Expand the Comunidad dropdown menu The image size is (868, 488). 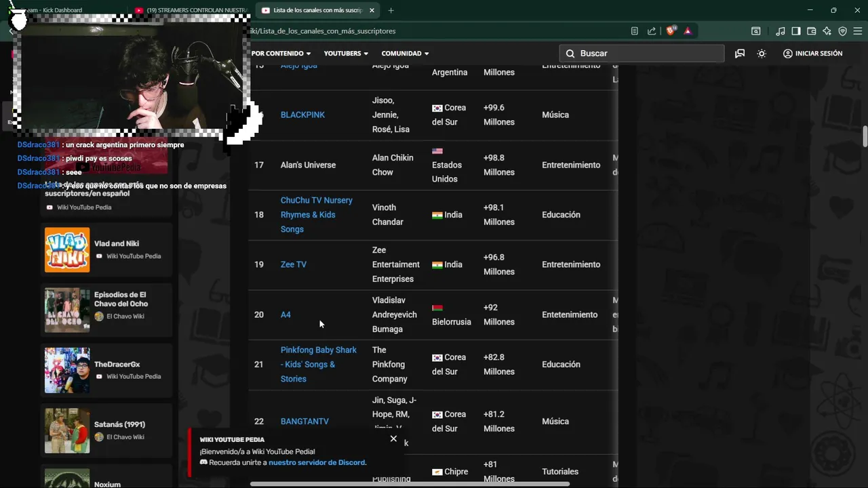(x=405, y=54)
